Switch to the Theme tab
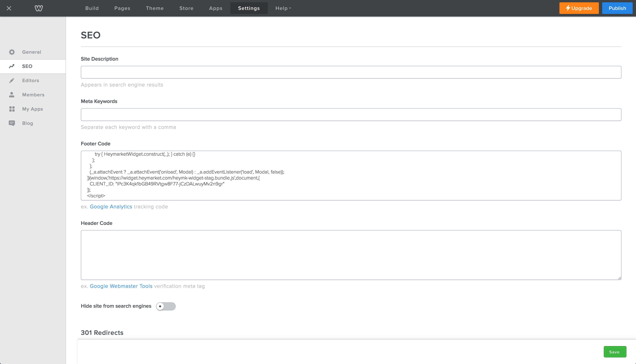The image size is (636, 364). pyautogui.click(x=155, y=8)
